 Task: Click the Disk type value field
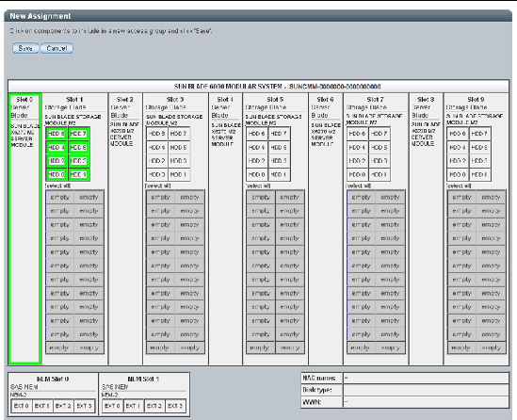tap(426, 390)
